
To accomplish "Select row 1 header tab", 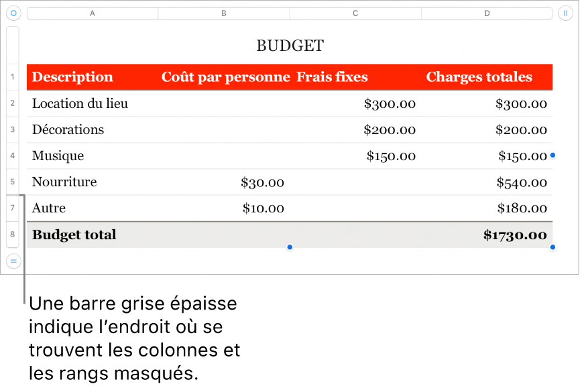I will 13,77.
